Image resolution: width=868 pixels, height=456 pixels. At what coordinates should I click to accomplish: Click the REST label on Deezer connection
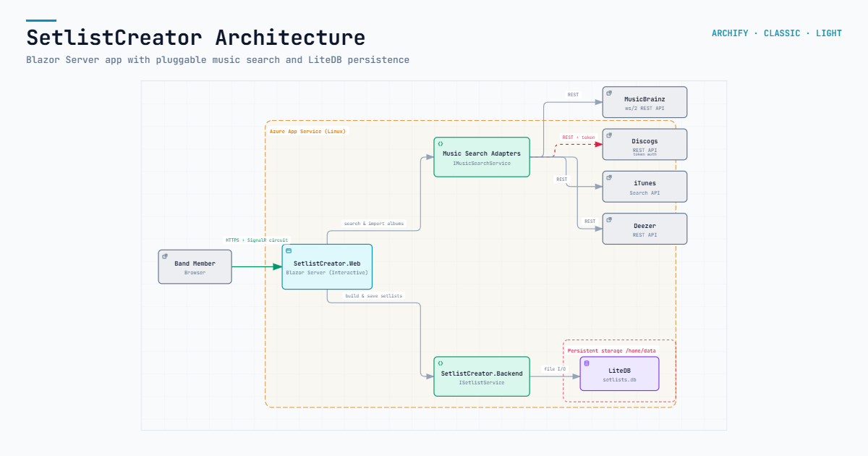pos(590,221)
